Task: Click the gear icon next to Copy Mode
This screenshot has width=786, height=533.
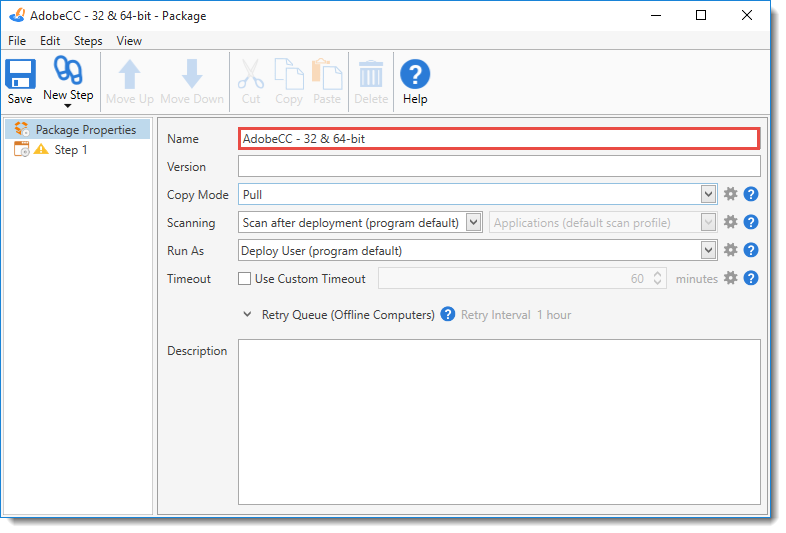Action: coord(731,194)
